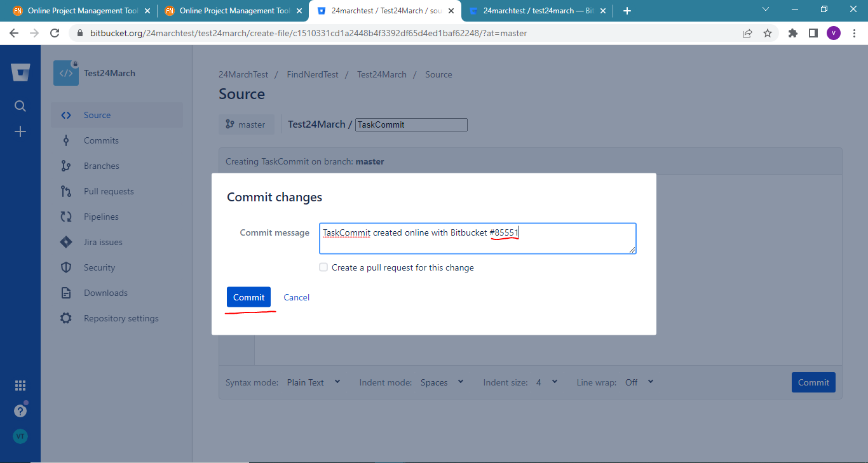Click the Test24March path link beside master
Image resolution: width=868 pixels, height=463 pixels.
point(316,124)
